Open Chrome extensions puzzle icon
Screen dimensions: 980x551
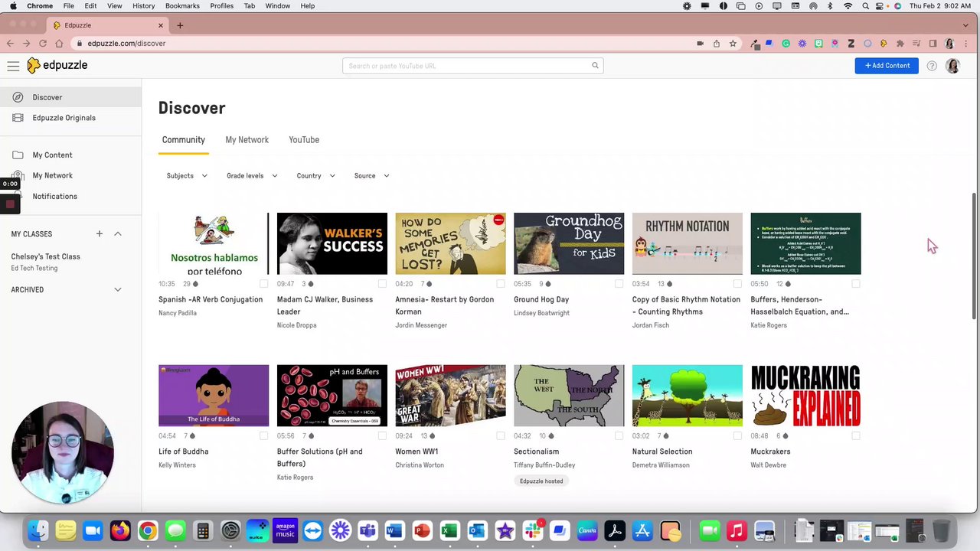coord(900,44)
